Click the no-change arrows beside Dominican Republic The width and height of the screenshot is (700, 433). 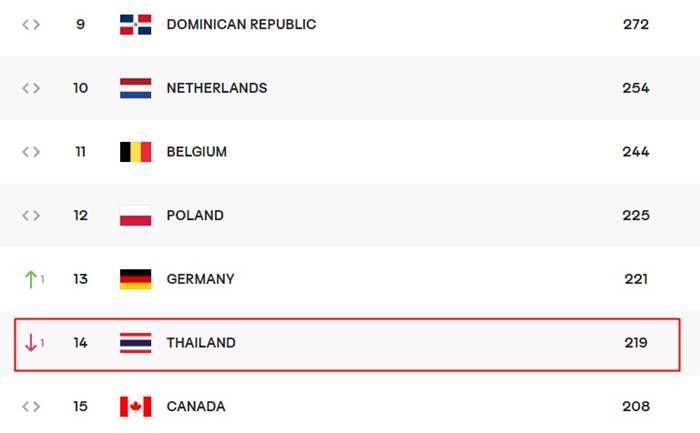[x=31, y=24]
